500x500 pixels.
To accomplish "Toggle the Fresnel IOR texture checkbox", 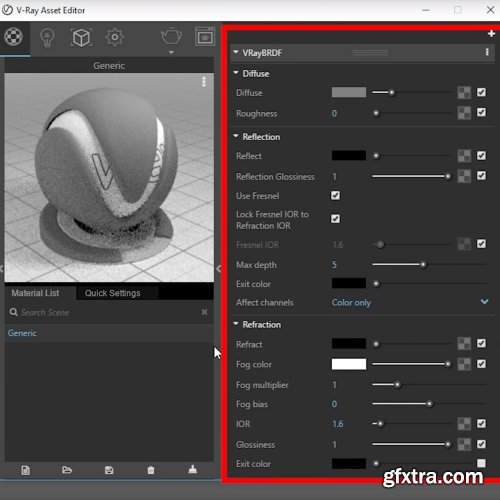I will click(x=481, y=244).
